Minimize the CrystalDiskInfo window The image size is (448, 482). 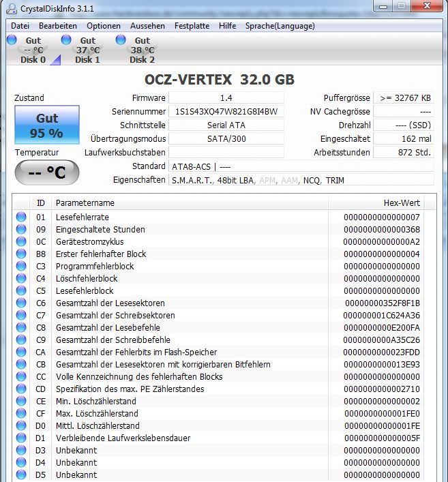point(383,6)
